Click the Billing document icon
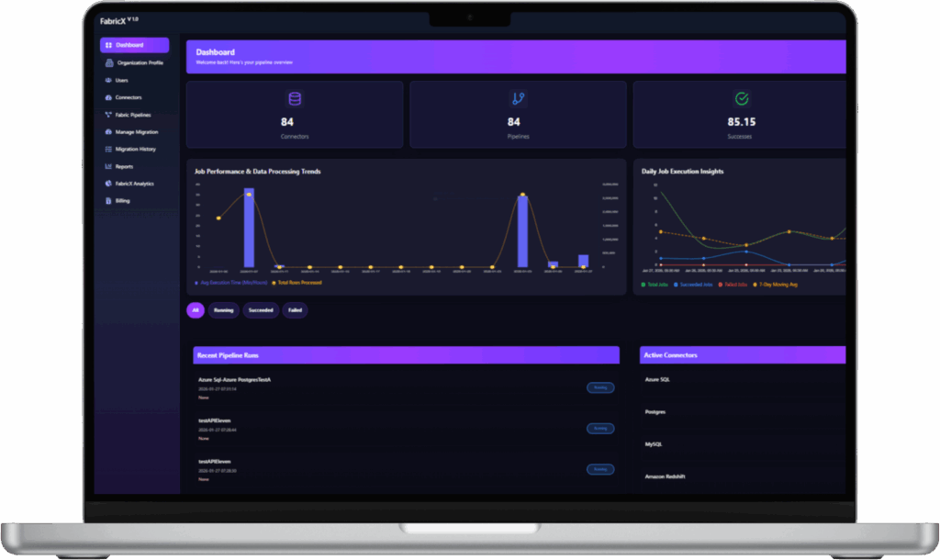Screen dimensions: 940x560 (108, 201)
